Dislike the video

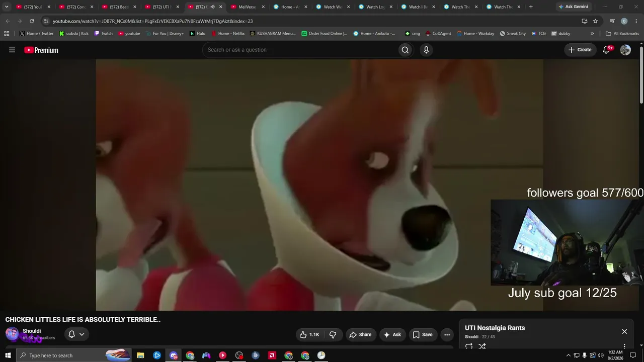tap(333, 335)
